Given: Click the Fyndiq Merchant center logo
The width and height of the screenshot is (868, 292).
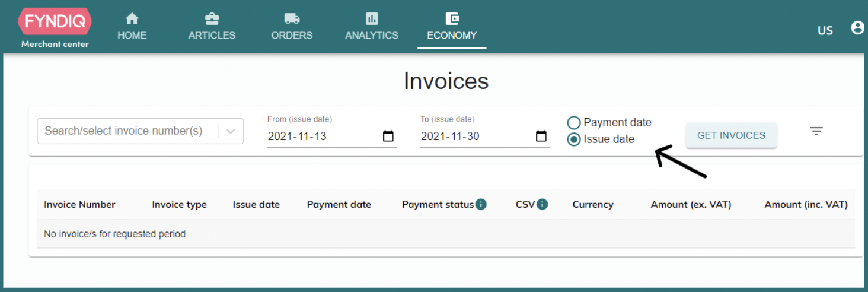Looking at the screenshot, I should click(x=55, y=28).
